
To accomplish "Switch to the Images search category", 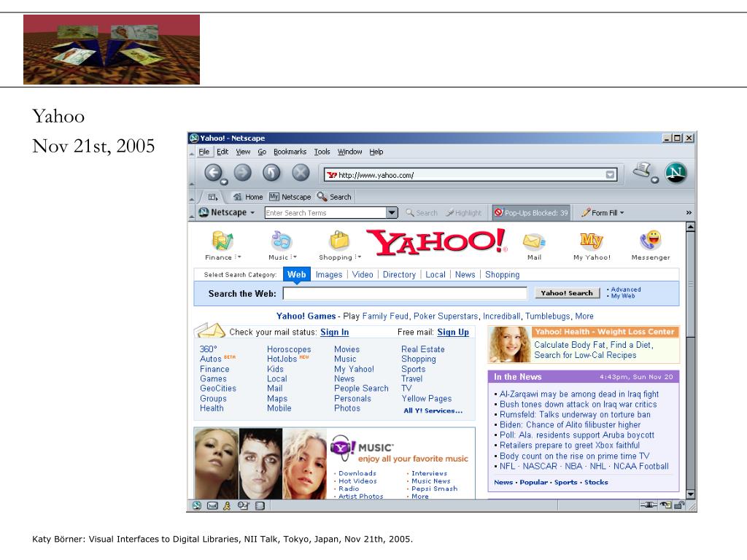I will click(x=329, y=274).
